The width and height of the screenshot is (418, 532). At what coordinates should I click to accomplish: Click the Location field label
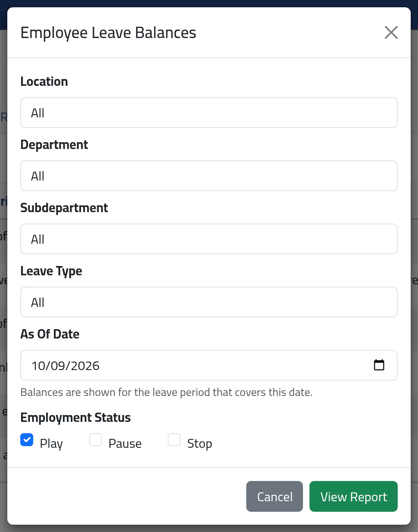point(44,81)
